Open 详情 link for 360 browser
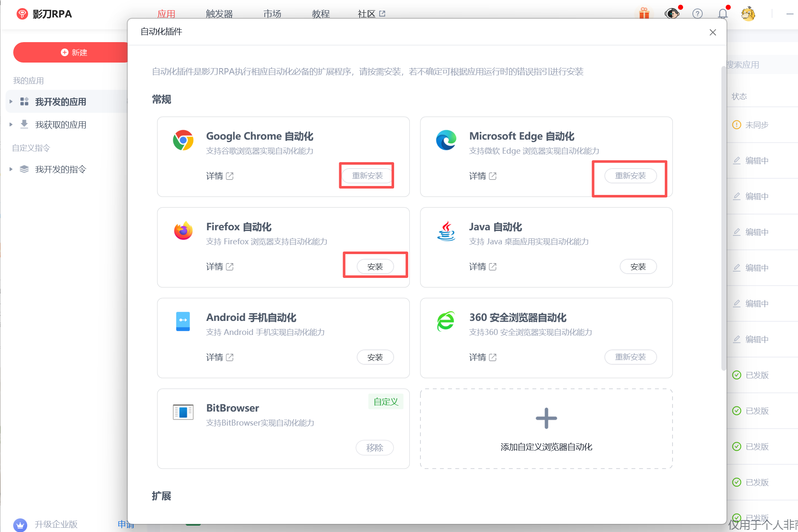The width and height of the screenshot is (798, 532). click(483, 357)
